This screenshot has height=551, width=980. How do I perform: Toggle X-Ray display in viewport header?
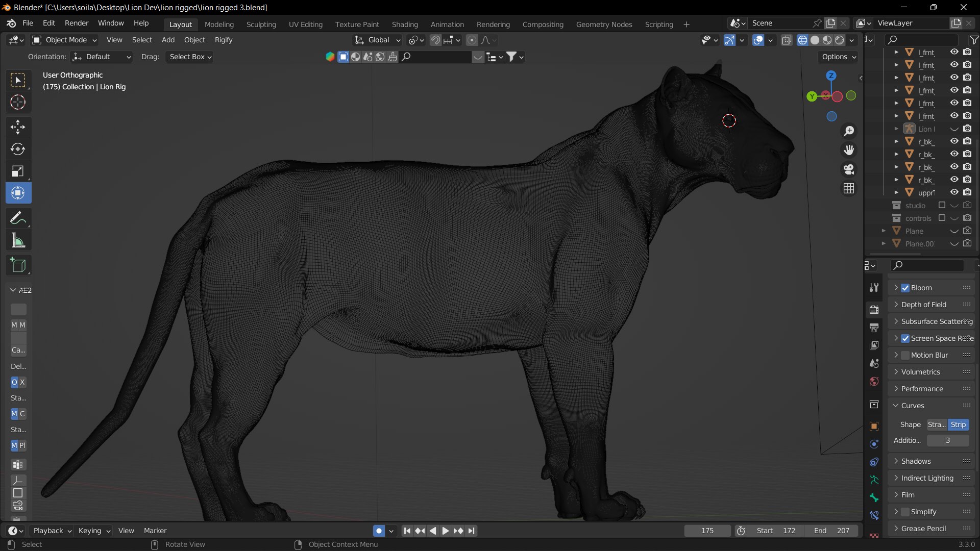click(787, 40)
